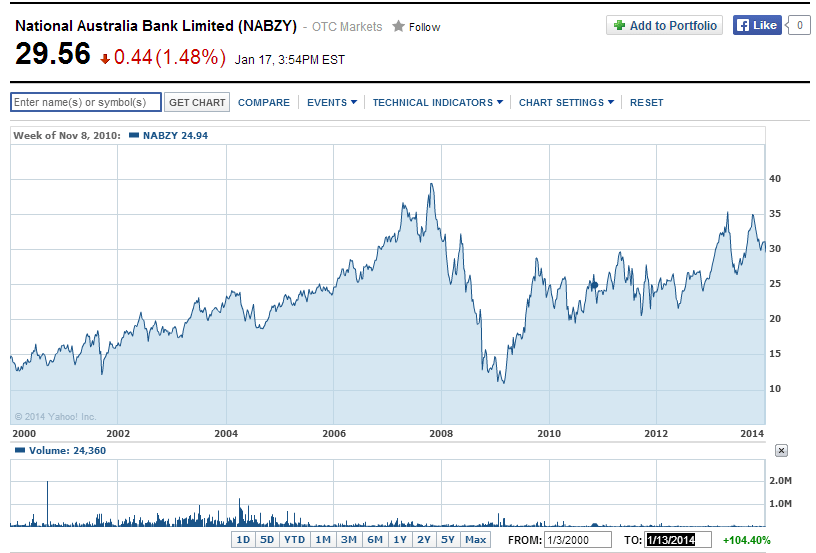Screen dimensions: 816x553
Task: Click the 2000 x-axis label
Action: point(24,433)
